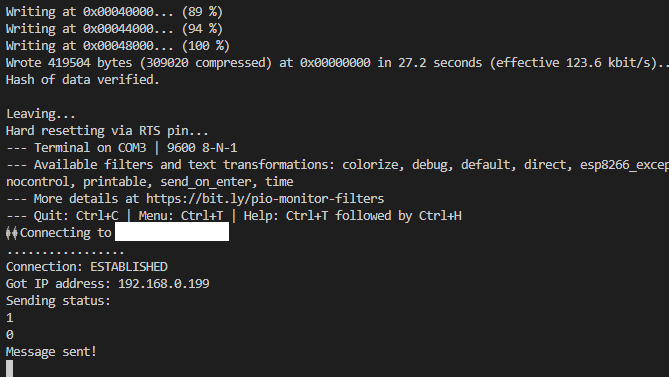This screenshot has width=669, height=377.
Task: Click the Quit: Ctrl+C hint
Action: (x=97, y=216)
